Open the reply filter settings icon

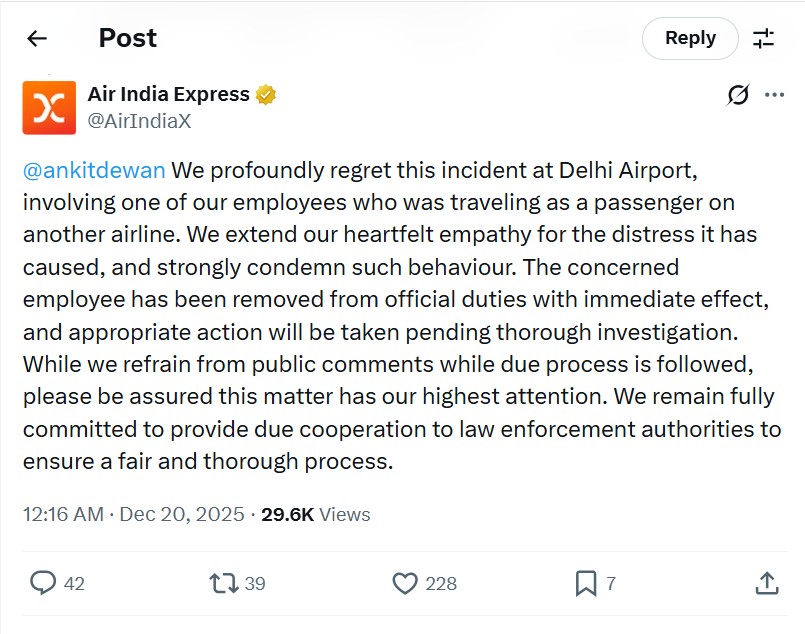point(764,39)
